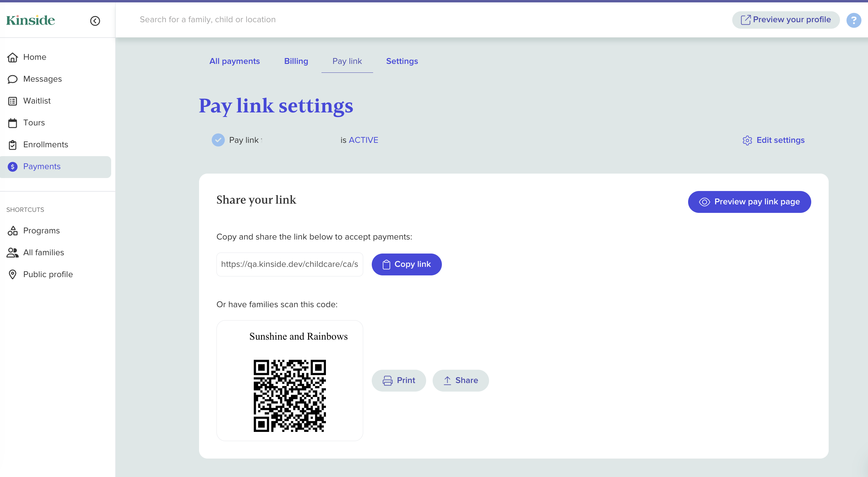
Task: Click the list icon beside Waitlist
Action: pyautogui.click(x=13, y=101)
